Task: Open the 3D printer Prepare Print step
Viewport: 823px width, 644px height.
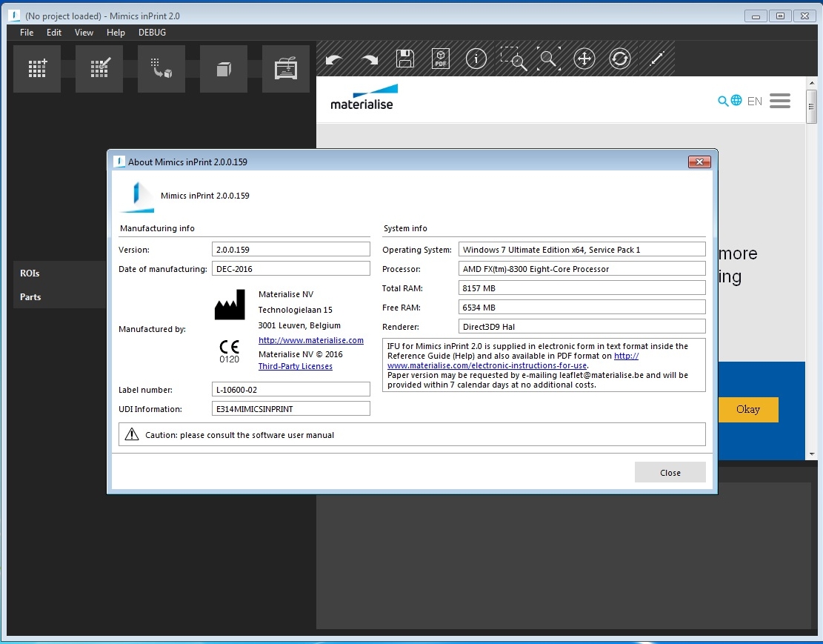Action: (286, 68)
